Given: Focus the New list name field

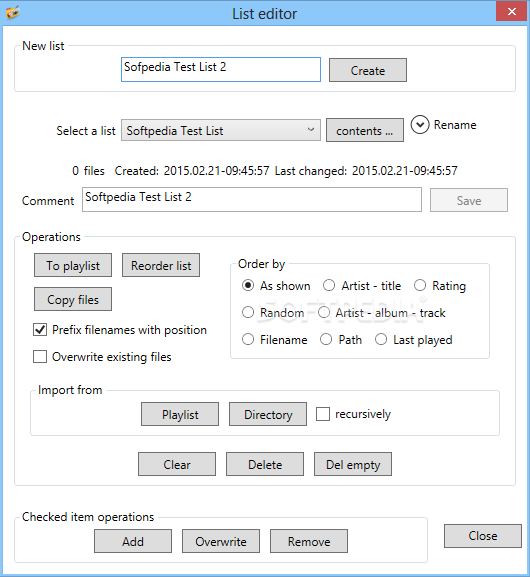Looking at the screenshot, I should (x=221, y=69).
